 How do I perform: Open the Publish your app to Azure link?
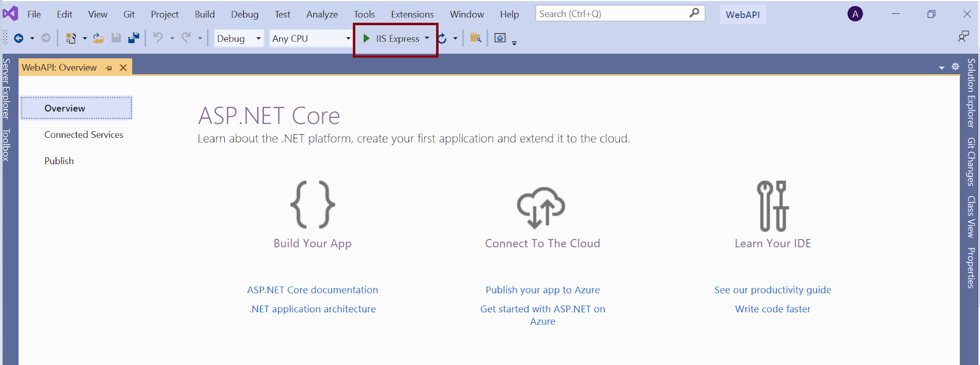click(x=543, y=290)
